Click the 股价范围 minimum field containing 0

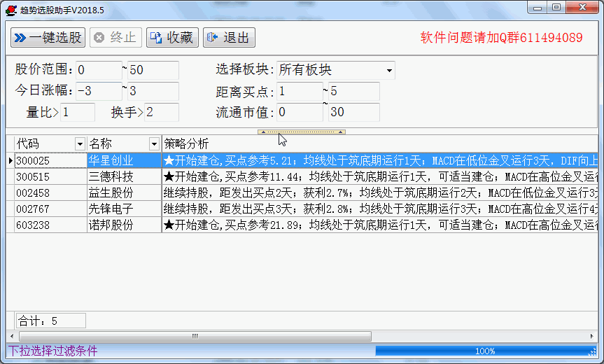(x=99, y=70)
